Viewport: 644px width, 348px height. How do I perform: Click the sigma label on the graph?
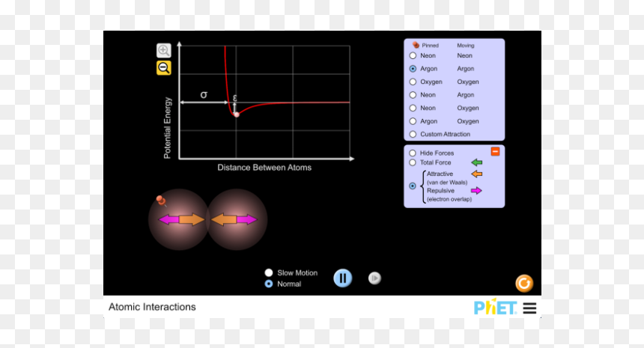(x=204, y=95)
